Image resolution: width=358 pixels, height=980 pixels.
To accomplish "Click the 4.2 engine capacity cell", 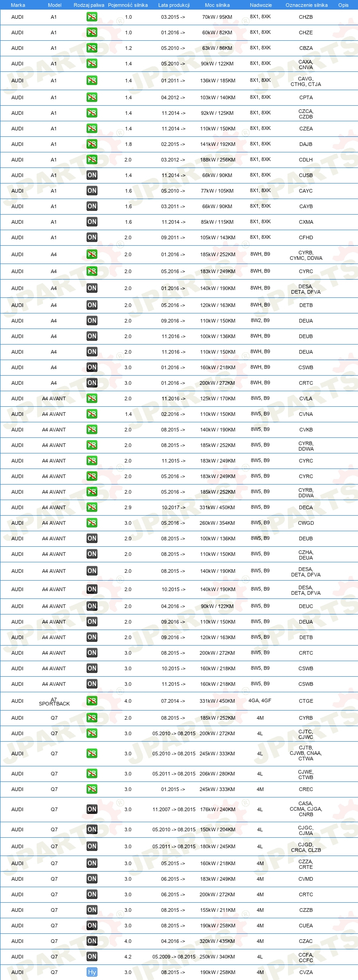I will click(128, 957).
